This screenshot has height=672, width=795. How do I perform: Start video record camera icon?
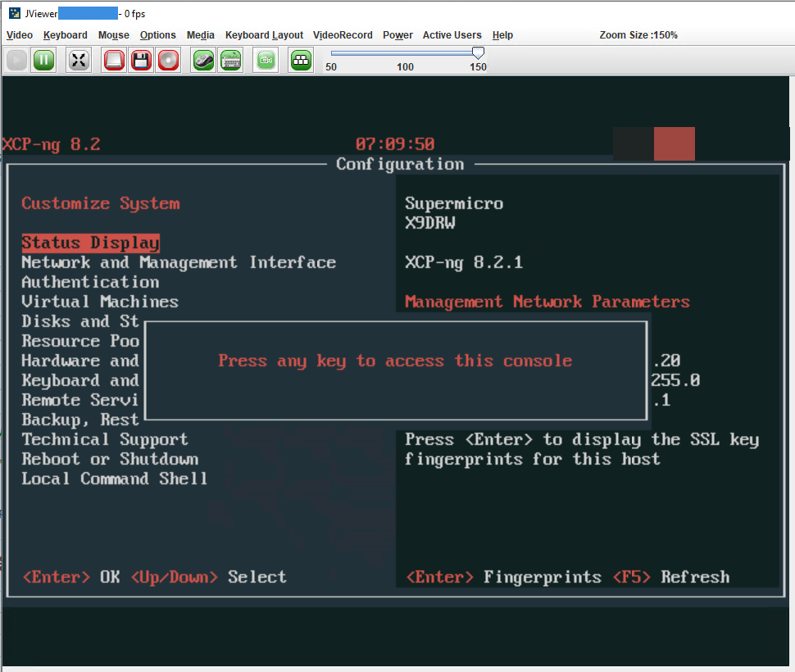(x=266, y=61)
